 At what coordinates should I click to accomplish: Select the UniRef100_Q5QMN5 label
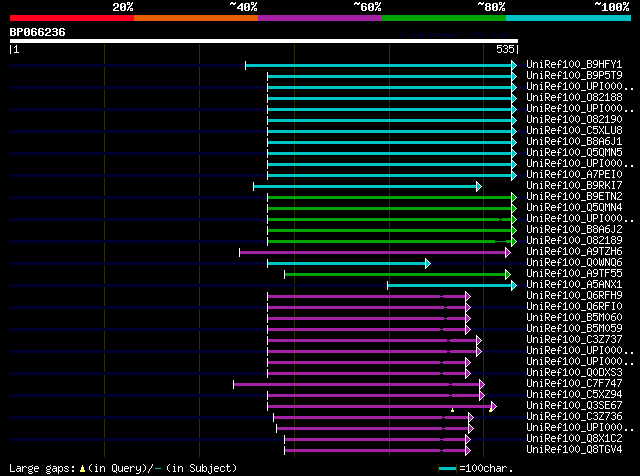[574, 153]
